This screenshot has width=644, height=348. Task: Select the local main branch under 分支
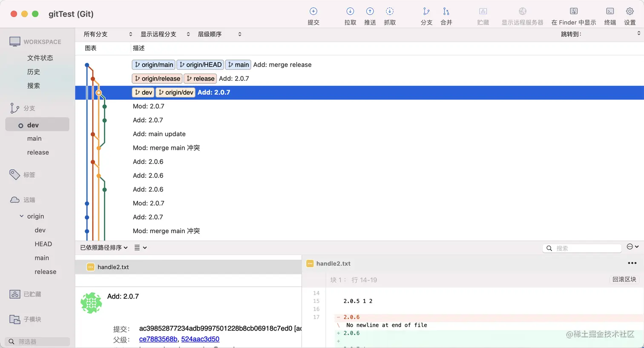[x=34, y=139]
